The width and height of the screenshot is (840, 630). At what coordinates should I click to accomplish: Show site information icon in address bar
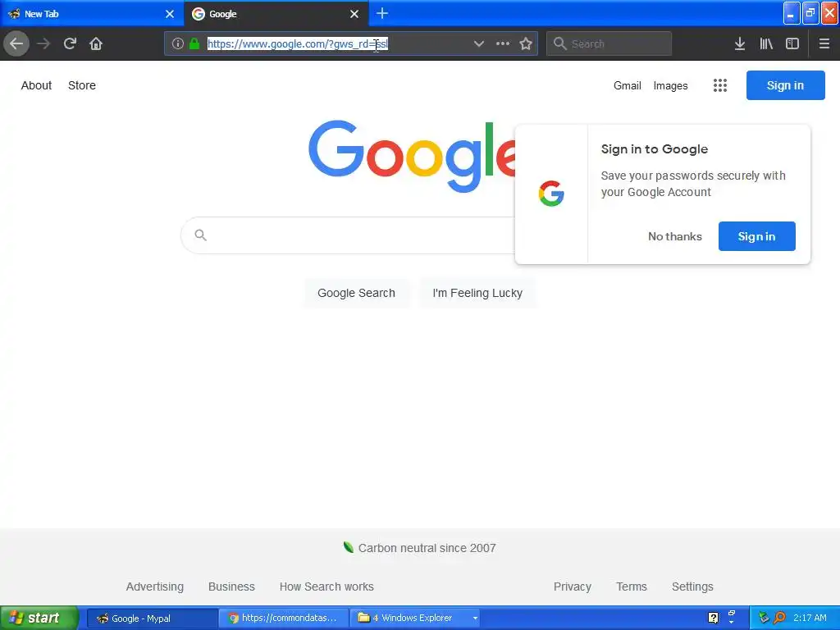[x=178, y=43]
